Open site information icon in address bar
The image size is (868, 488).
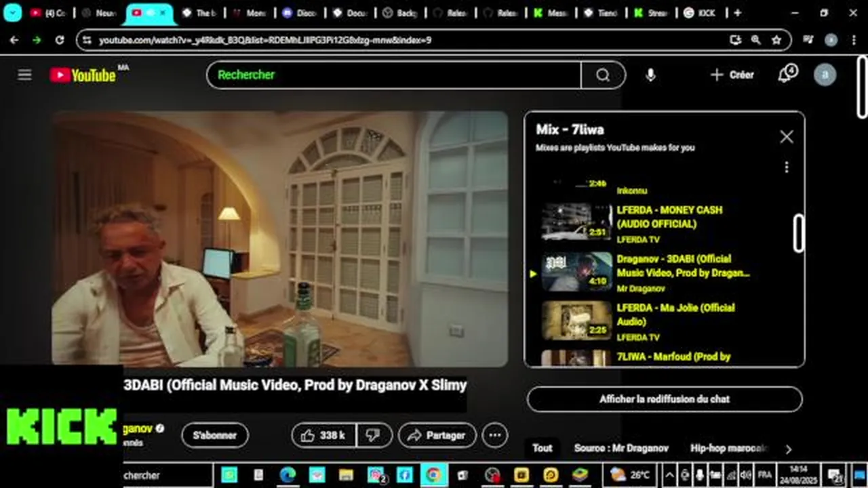[x=86, y=40]
